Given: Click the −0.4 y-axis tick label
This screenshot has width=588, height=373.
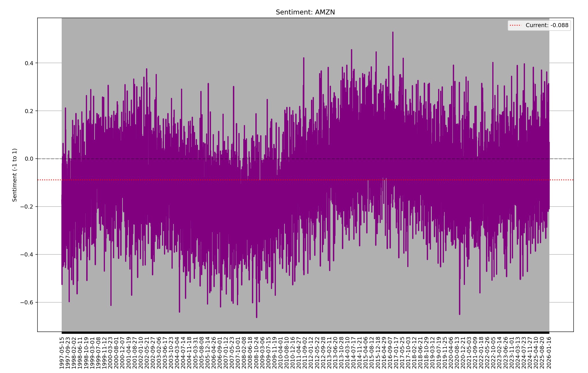Looking at the screenshot, I should 27,255.
